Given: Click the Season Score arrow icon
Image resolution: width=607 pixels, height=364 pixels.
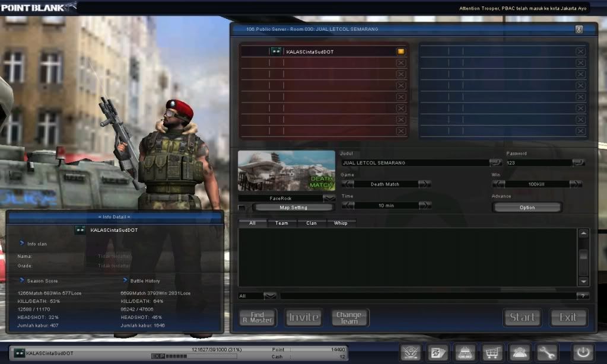Looking at the screenshot, I should point(22,280).
